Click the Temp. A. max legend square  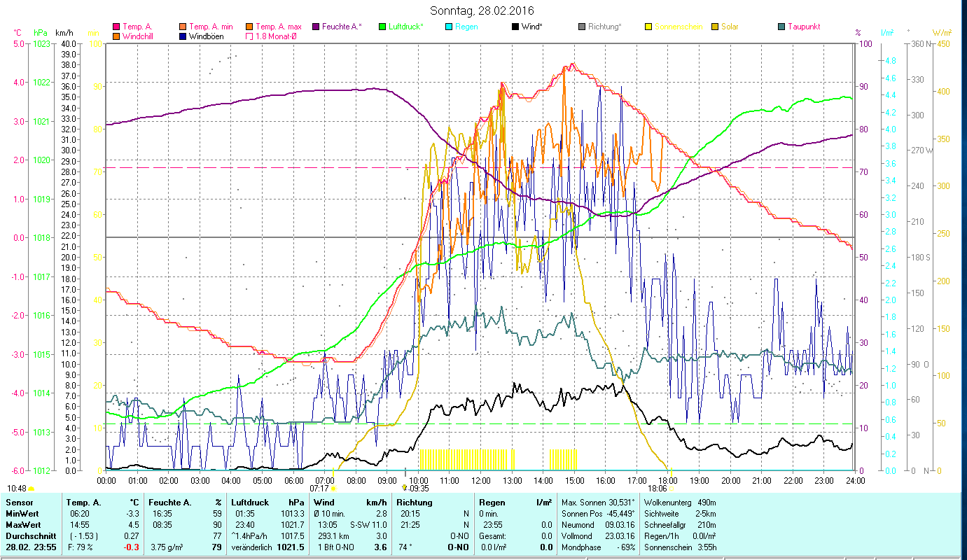pos(249,27)
